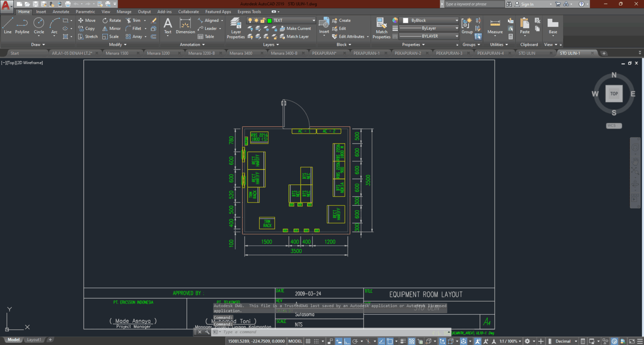Open the Measure tool
The height and width of the screenshot is (345, 644).
[495, 26]
